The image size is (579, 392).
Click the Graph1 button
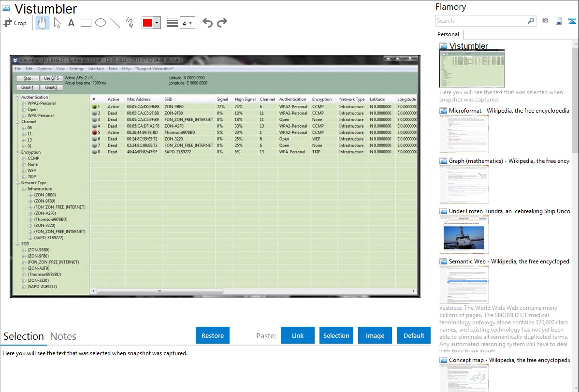pyautogui.click(x=28, y=87)
